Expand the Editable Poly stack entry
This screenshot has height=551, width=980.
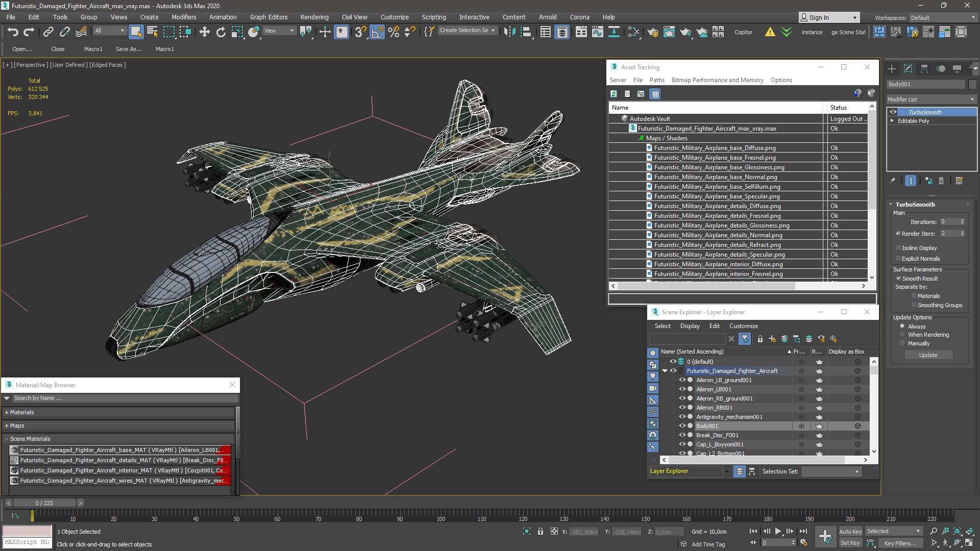point(892,121)
